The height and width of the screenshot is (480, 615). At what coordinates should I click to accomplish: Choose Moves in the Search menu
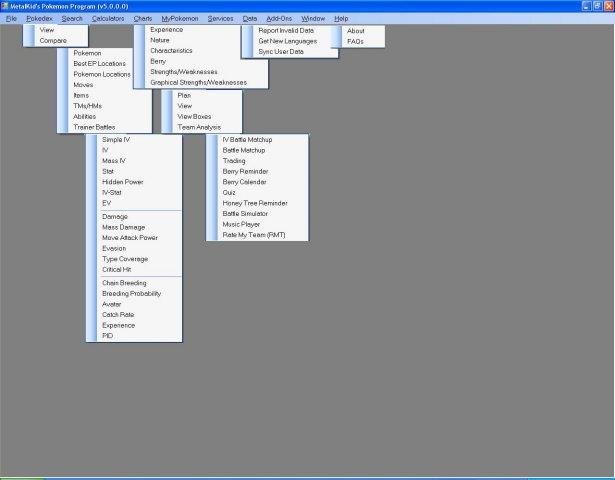(83, 85)
